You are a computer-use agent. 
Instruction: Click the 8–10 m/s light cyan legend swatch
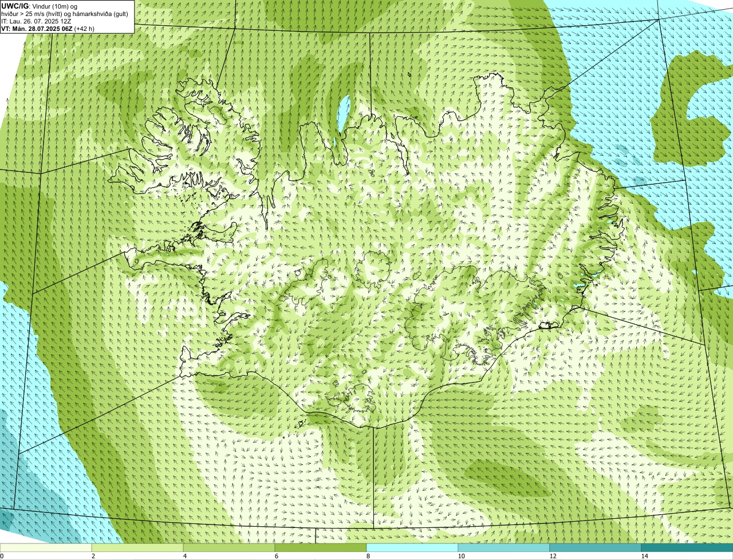point(412,548)
